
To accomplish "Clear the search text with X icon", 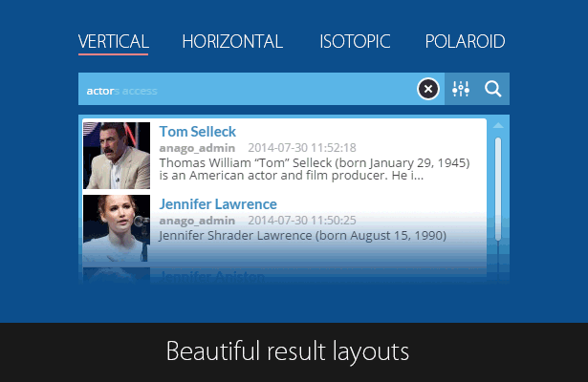I will tap(428, 89).
